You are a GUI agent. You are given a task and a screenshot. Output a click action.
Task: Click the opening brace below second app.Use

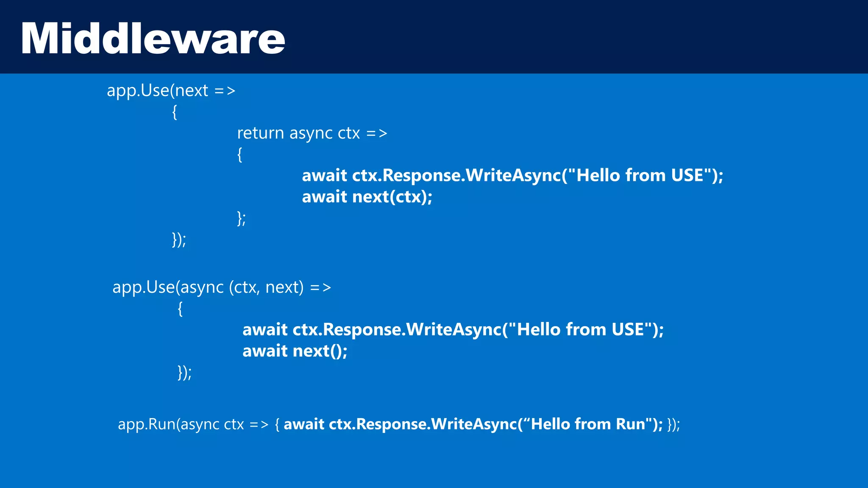pyautogui.click(x=180, y=309)
